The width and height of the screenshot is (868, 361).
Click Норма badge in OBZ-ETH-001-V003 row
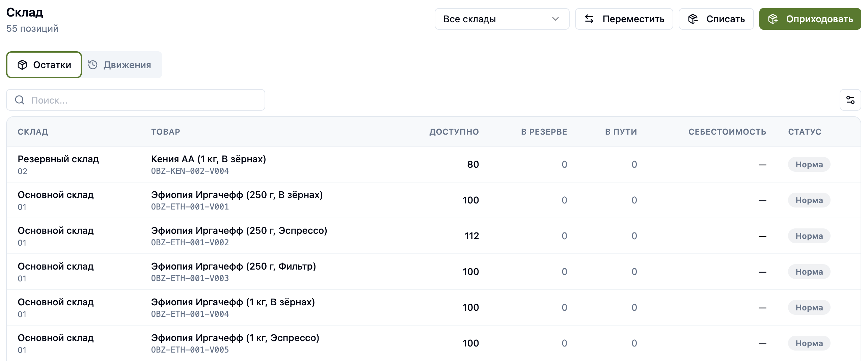(x=809, y=272)
